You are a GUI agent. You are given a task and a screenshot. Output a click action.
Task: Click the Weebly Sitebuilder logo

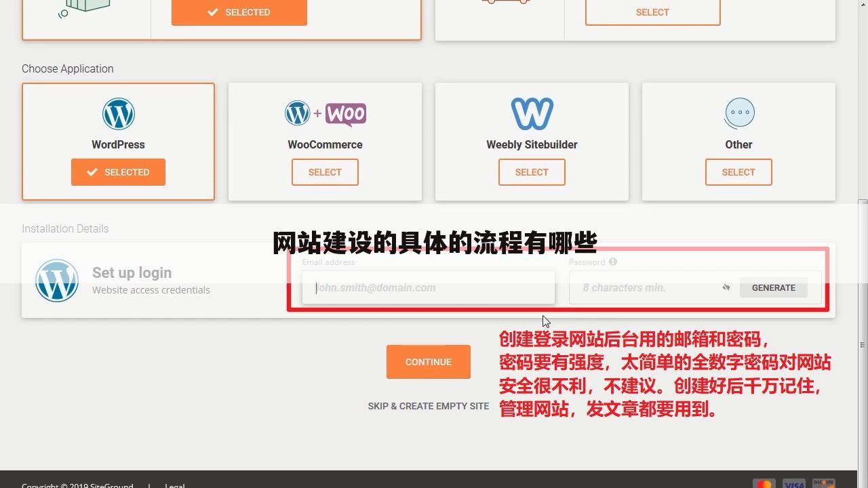pyautogui.click(x=532, y=114)
